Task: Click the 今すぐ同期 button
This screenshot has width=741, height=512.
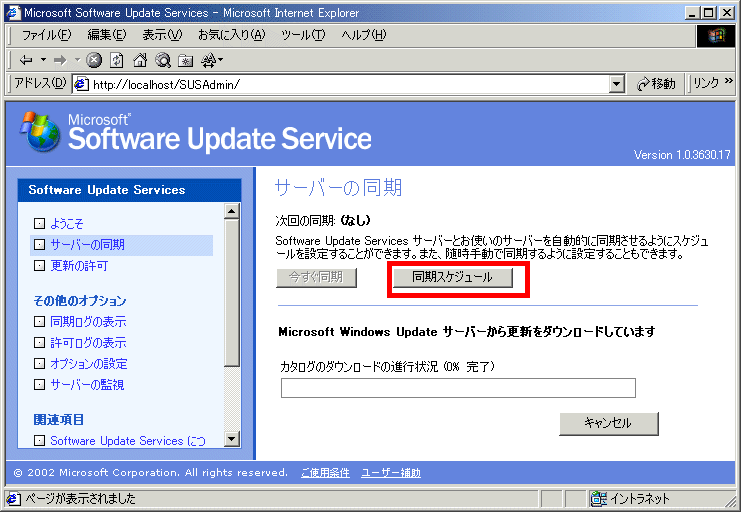Action: pos(316,278)
